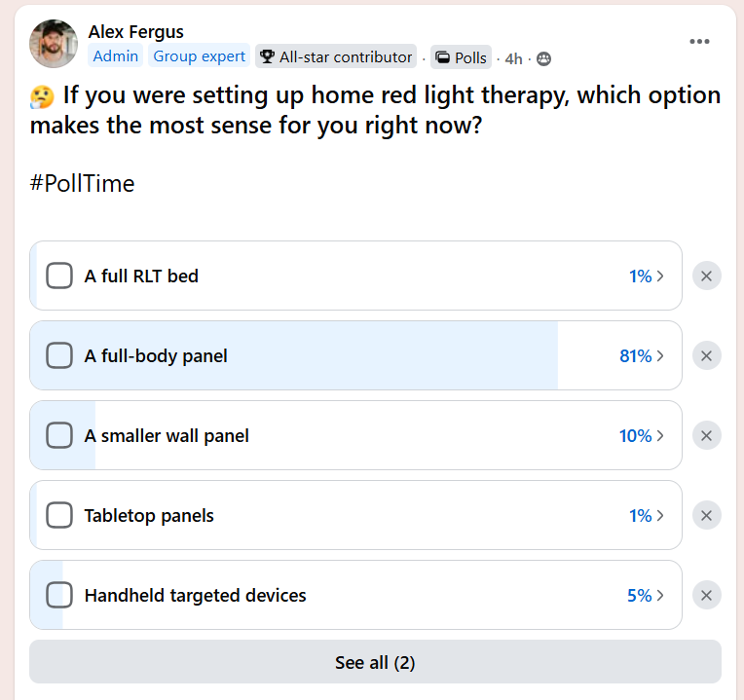Open the Polls topic tag
Viewport: 744px width, 700px height.
[462, 57]
